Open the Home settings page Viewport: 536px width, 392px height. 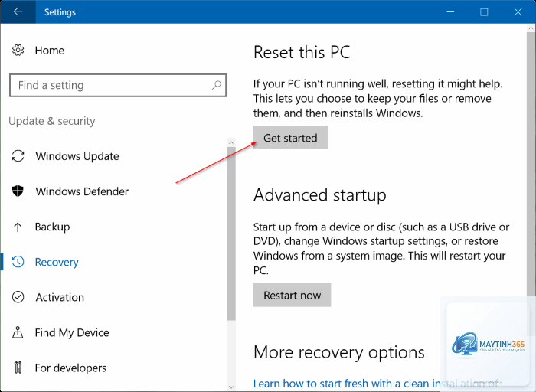50,51
